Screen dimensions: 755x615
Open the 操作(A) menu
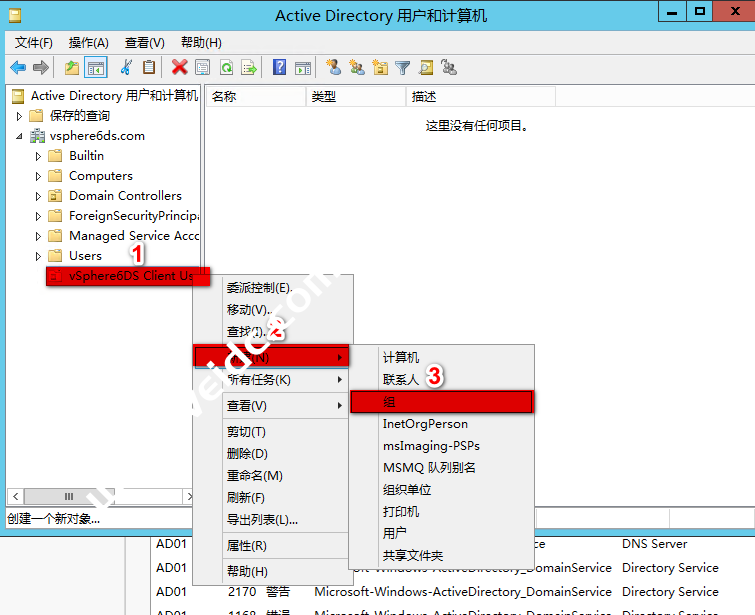(88, 42)
